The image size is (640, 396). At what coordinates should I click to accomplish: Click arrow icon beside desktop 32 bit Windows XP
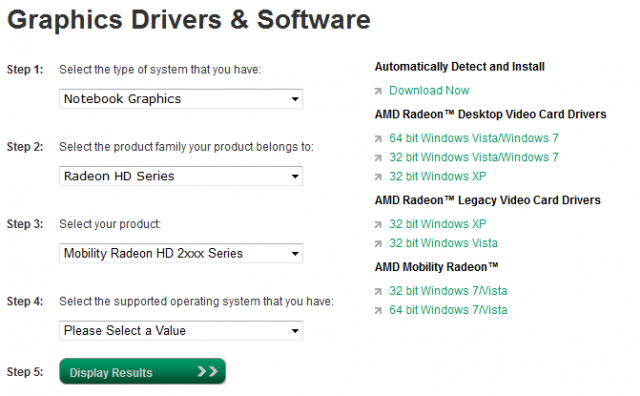click(x=378, y=177)
